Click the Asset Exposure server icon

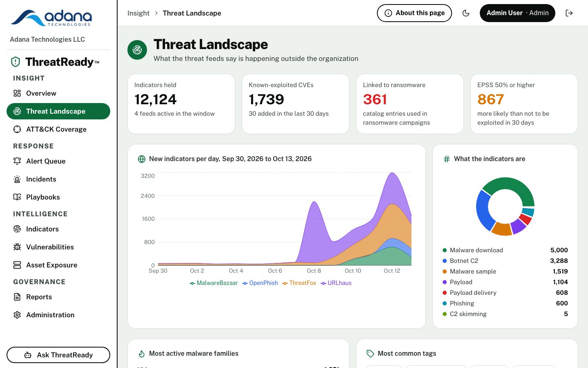17,265
